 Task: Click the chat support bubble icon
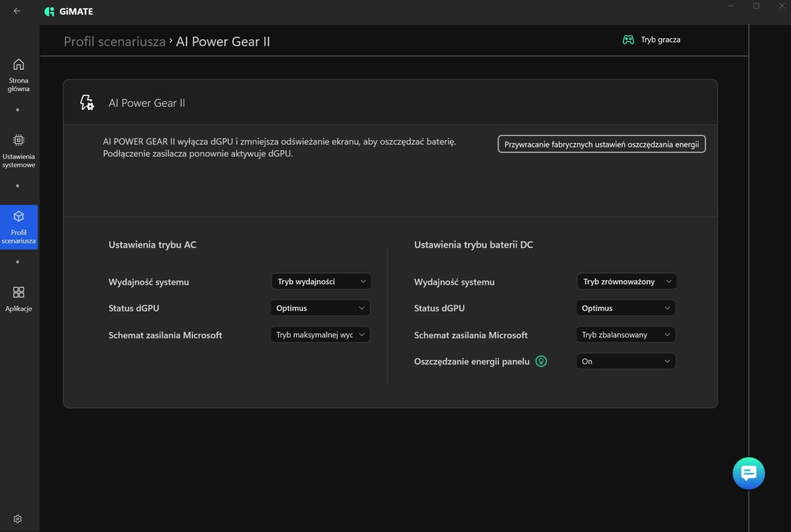748,473
